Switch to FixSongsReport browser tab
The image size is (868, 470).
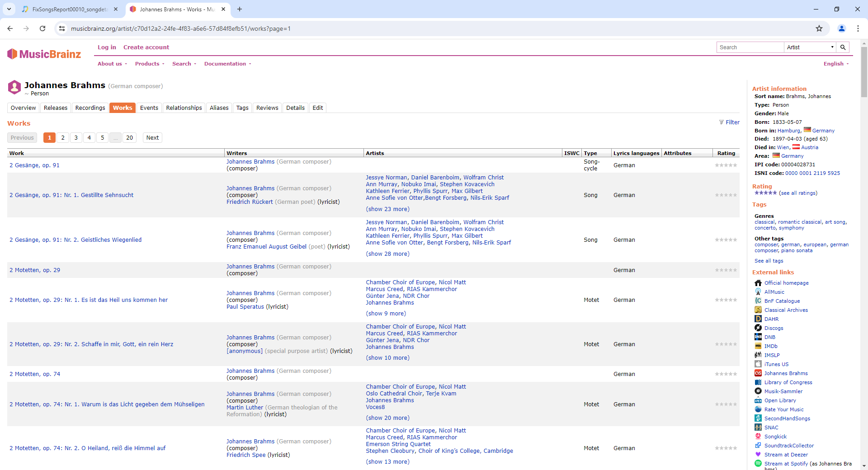click(x=70, y=9)
